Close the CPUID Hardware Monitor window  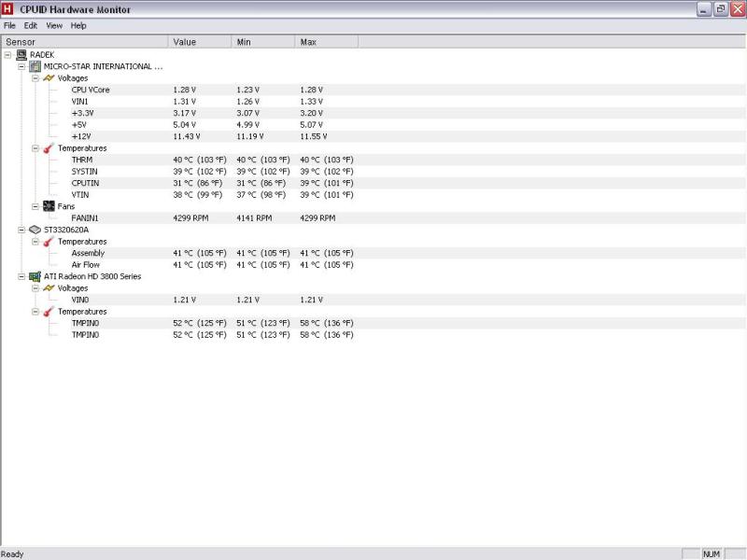[738, 9]
